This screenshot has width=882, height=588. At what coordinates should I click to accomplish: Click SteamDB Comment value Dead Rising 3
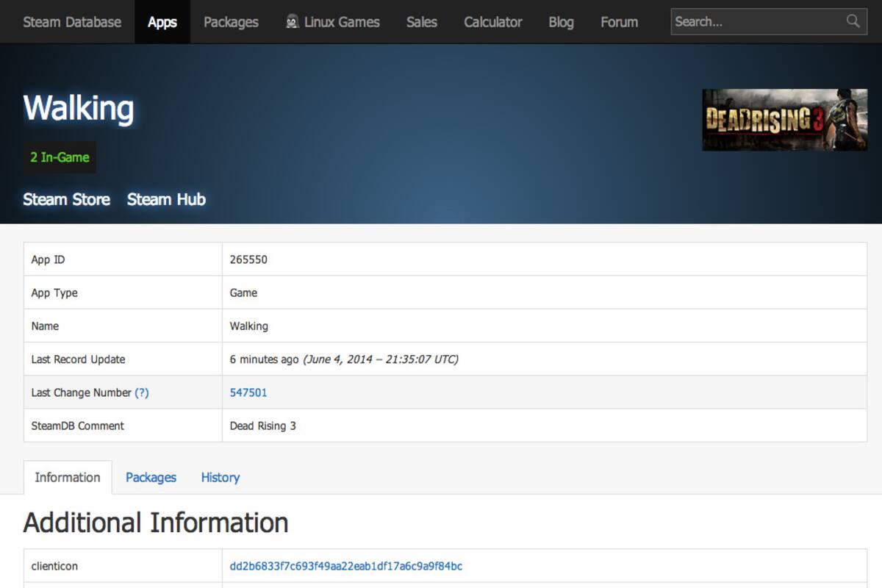[x=263, y=426]
